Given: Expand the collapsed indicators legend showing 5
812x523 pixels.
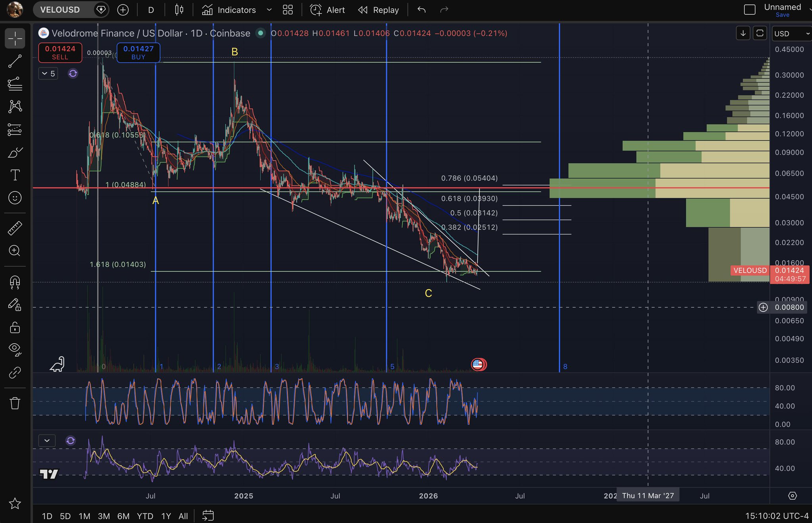Looking at the screenshot, I should pos(48,73).
